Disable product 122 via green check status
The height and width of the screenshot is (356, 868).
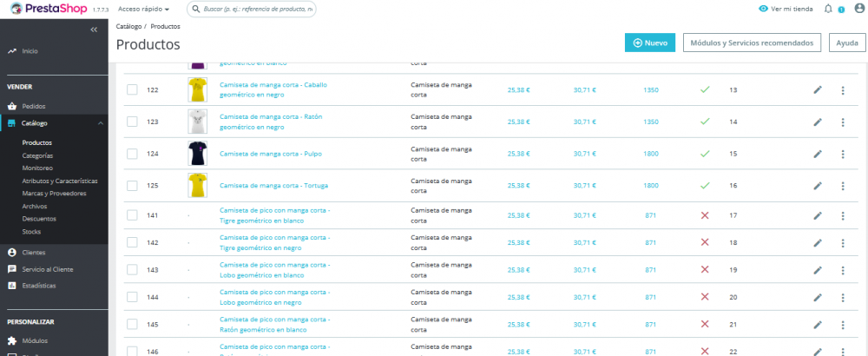(x=705, y=89)
